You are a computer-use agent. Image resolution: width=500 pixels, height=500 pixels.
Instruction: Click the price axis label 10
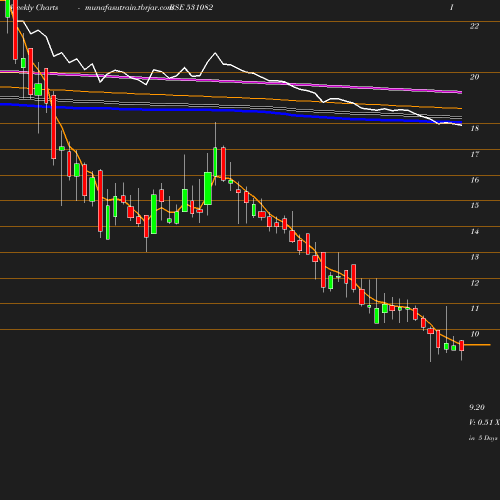(475, 334)
